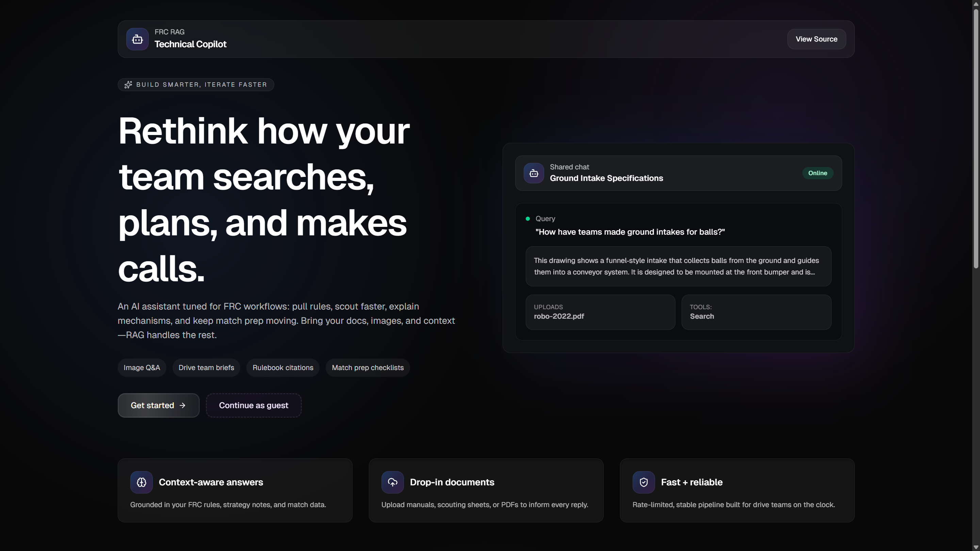Image resolution: width=980 pixels, height=551 pixels.
Task: Click the page's vertical scrollbar thumb
Action: pos(976,139)
